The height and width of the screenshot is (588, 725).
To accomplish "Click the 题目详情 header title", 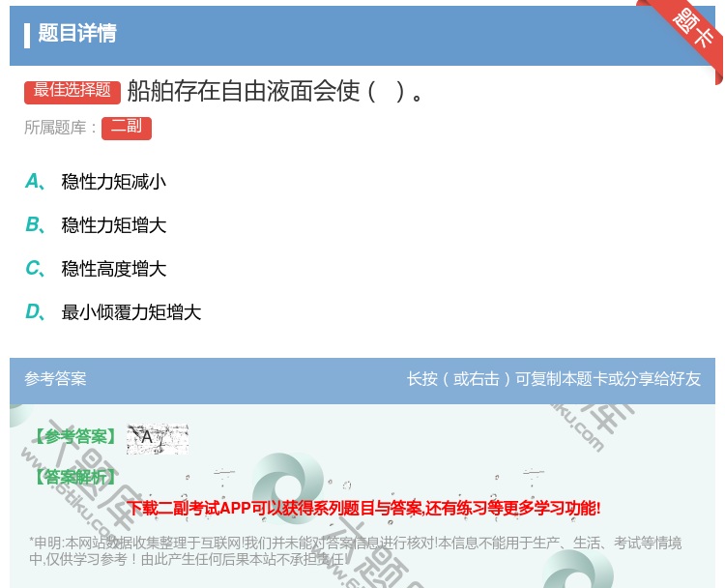I will (x=77, y=34).
